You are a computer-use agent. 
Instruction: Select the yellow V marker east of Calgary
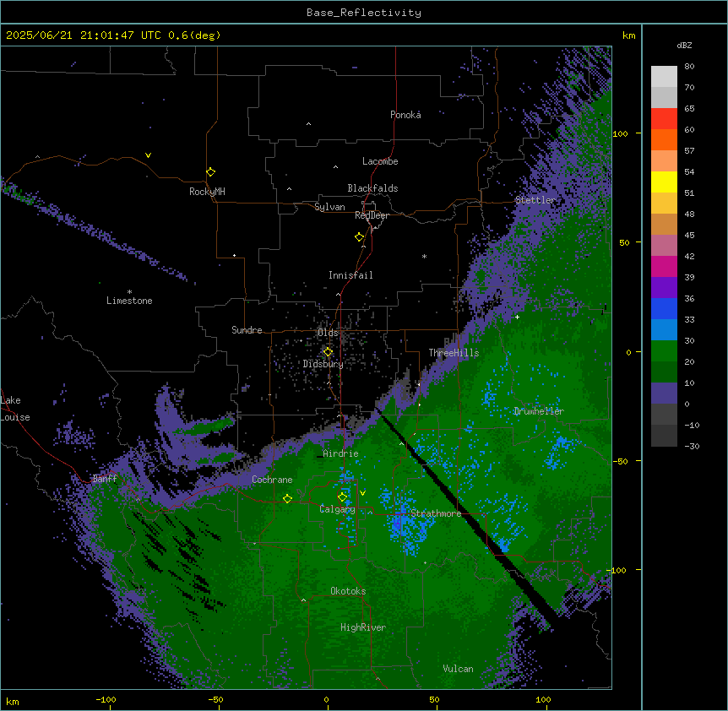pos(362,493)
